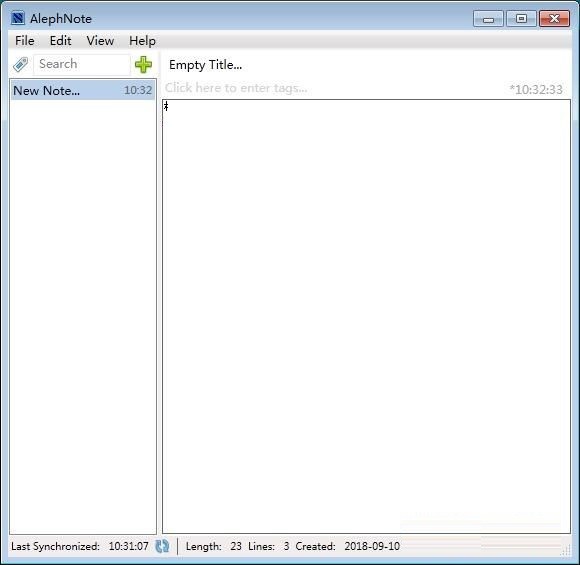Click the Length value in status bar
This screenshot has height=565, width=580.
click(x=236, y=546)
